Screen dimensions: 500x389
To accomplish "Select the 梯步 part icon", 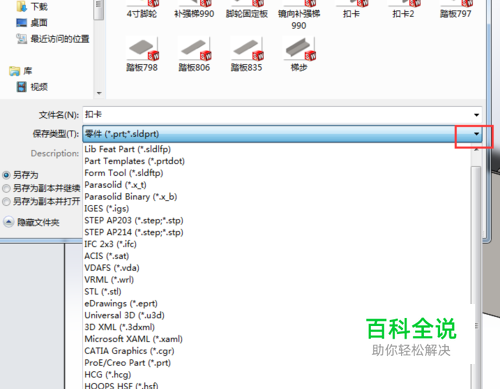I will click(x=300, y=49).
